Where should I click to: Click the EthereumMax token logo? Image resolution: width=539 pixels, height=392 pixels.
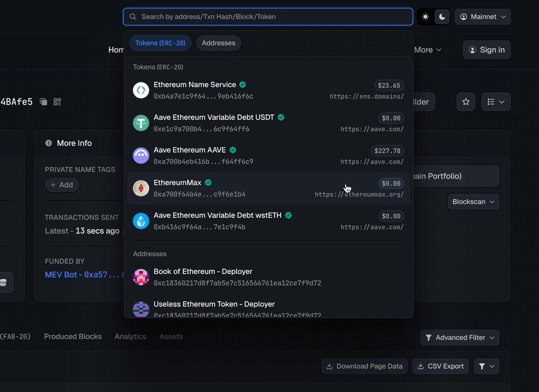tap(141, 188)
